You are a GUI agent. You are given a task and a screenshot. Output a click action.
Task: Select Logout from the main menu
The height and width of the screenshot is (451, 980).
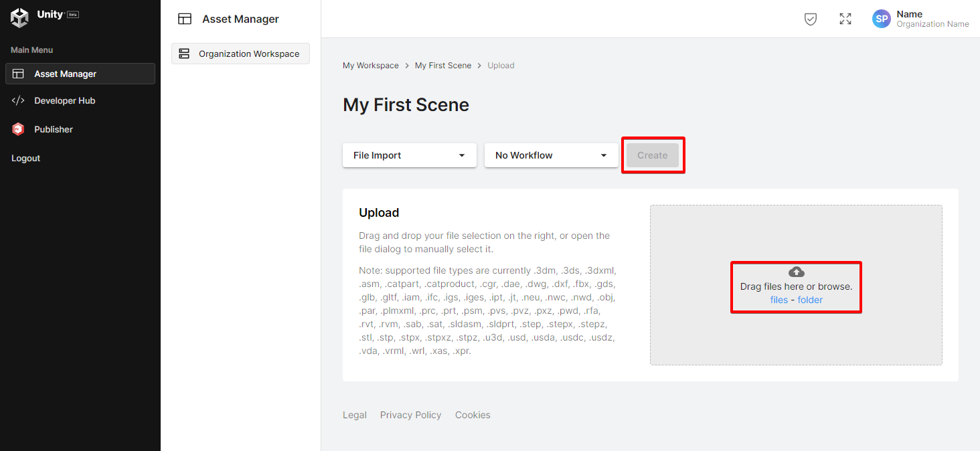click(x=25, y=158)
